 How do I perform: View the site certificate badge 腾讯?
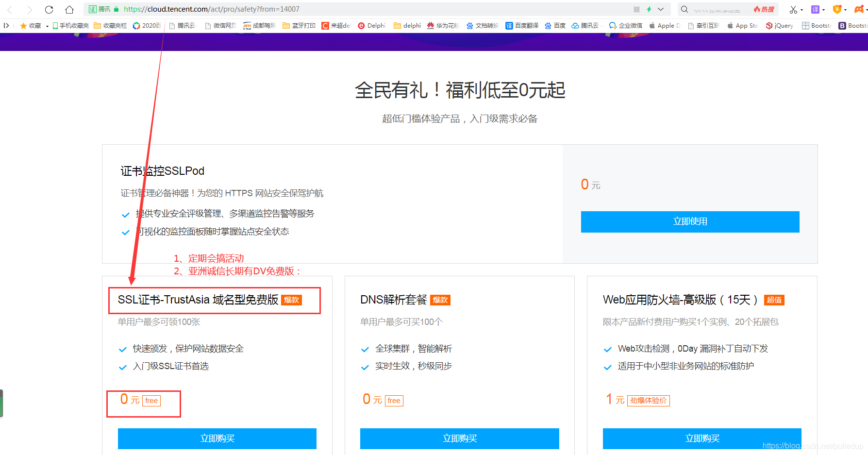[x=100, y=9]
